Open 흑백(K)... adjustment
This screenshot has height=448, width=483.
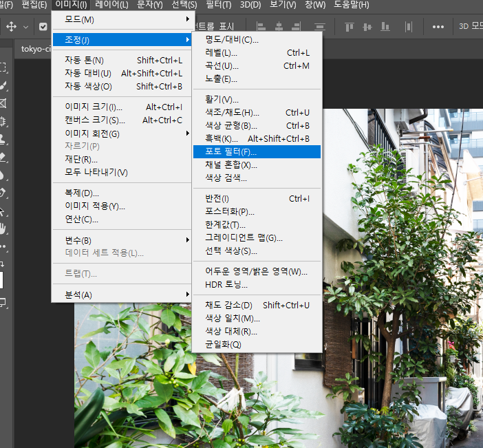(257, 138)
